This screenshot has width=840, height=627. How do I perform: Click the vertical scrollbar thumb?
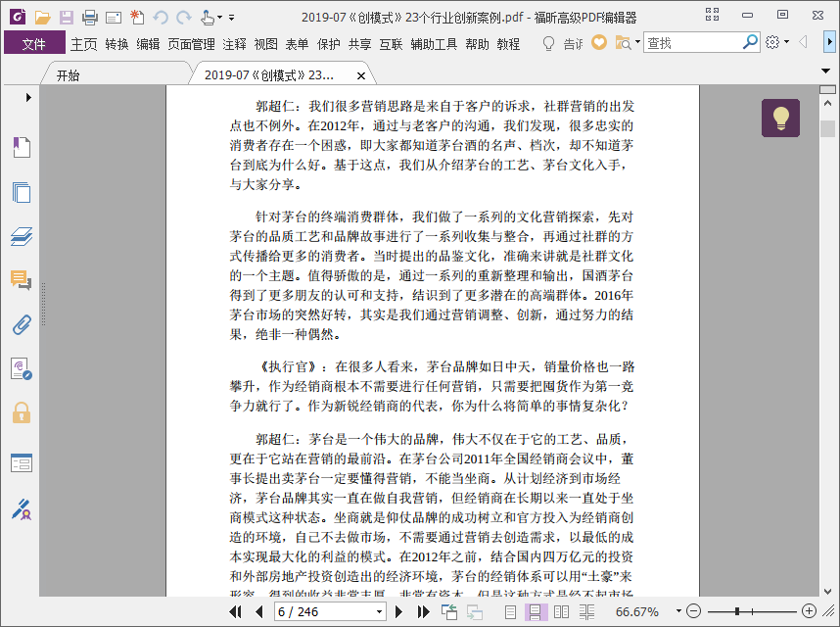point(828,128)
